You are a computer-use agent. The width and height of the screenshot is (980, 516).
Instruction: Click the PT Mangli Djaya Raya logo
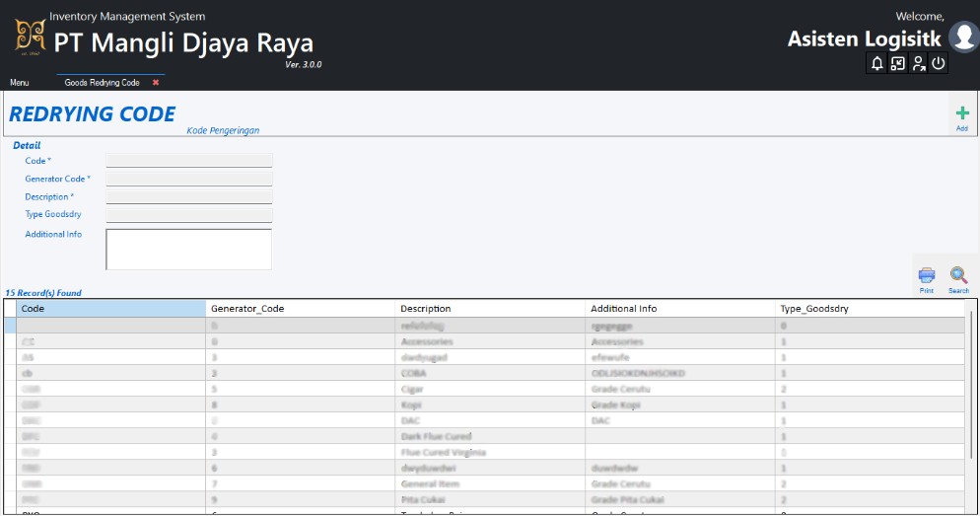pos(31,37)
